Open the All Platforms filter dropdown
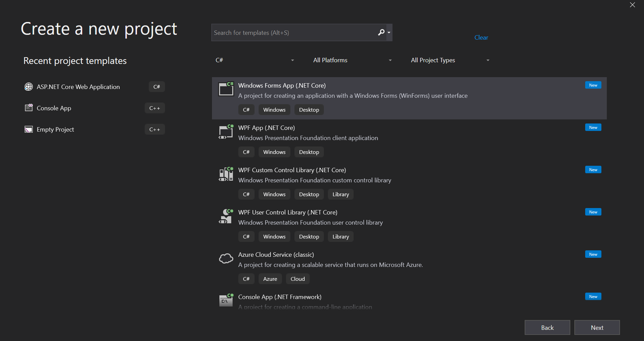The height and width of the screenshot is (341, 644). pyautogui.click(x=352, y=60)
